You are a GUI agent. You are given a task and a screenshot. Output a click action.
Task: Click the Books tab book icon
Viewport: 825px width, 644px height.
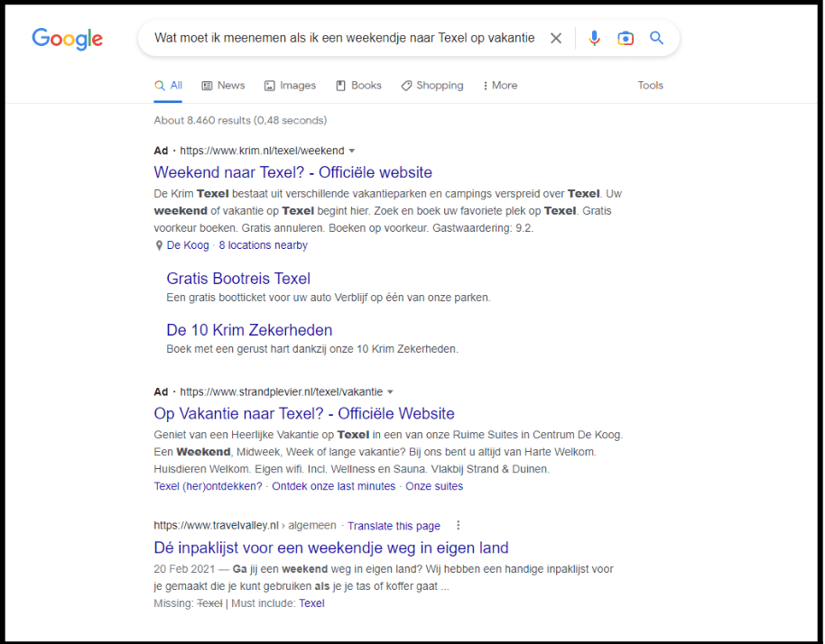tap(340, 86)
